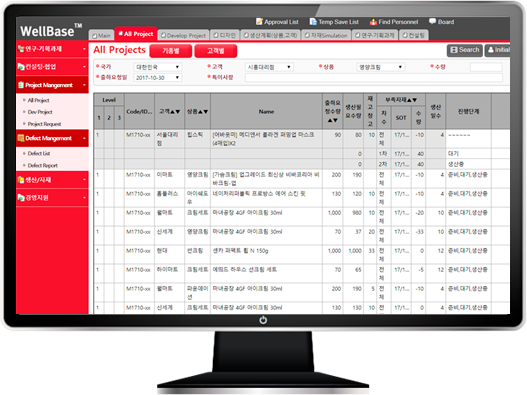Click the icon on the 자재Simulation tab
The image size is (527, 395).
click(x=307, y=35)
